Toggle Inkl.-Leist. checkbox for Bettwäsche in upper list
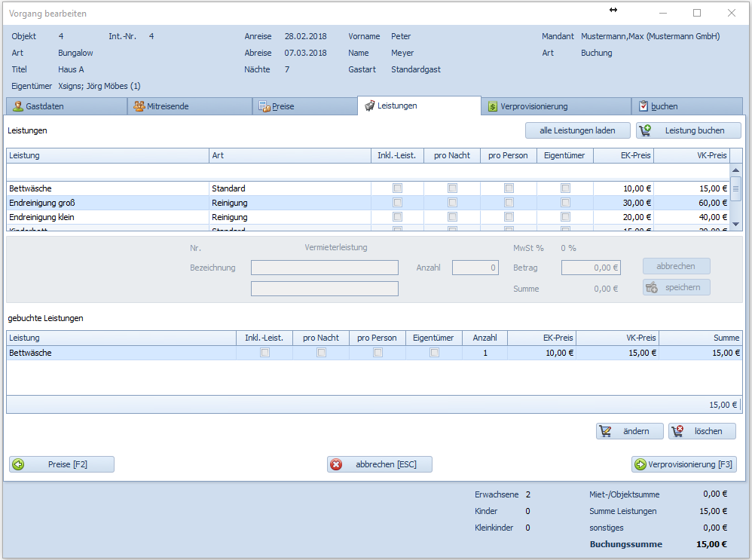The image size is (752, 560). coord(398,188)
